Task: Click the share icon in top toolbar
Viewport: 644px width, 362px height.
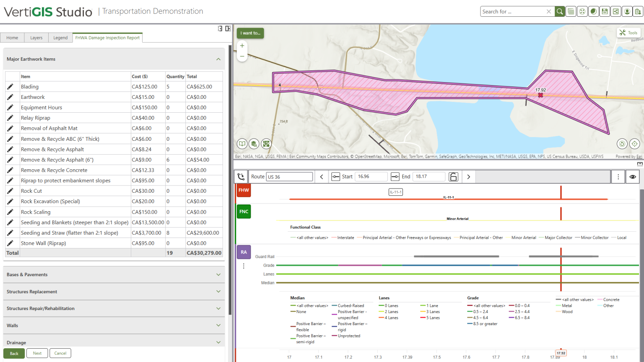Action: click(616, 12)
